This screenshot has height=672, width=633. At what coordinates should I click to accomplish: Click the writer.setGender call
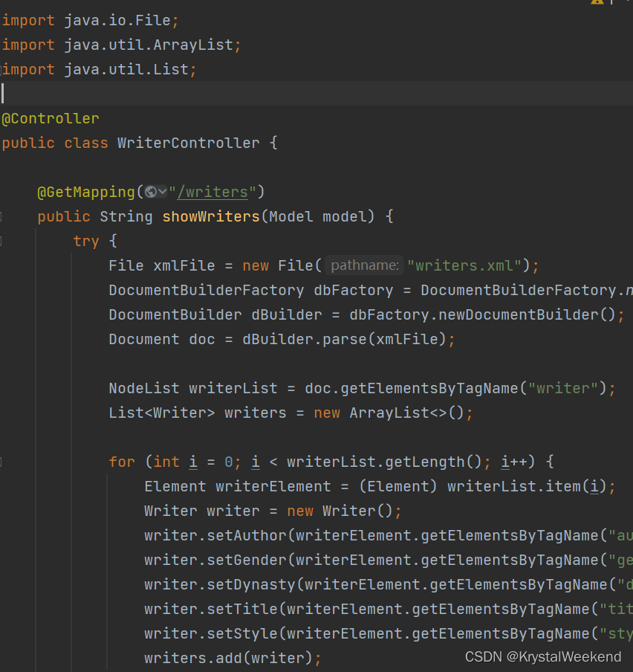click(215, 560)
